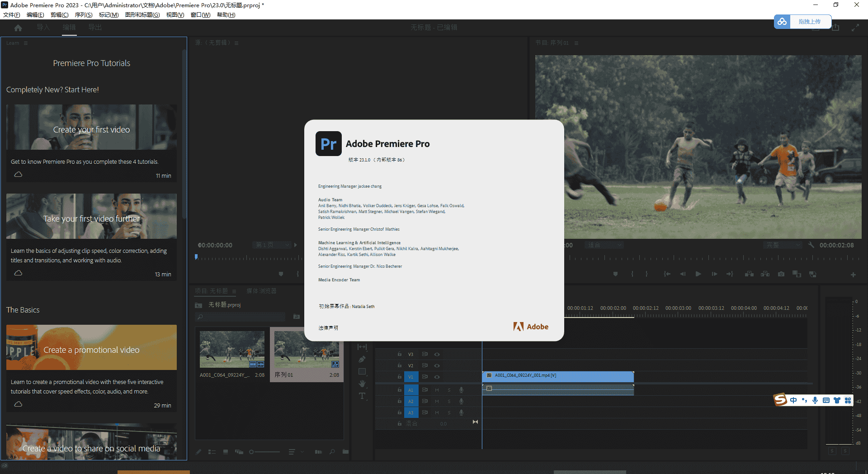The height and width of the screenshot is (474, 868).
Task: Toggle lock on track V3
Action: (400, 354)
